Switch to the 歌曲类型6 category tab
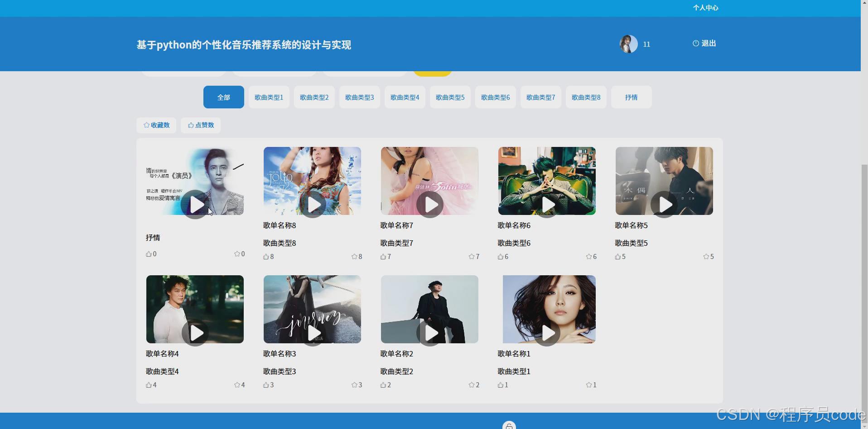The image size is (868, 429). click(495, 97)
